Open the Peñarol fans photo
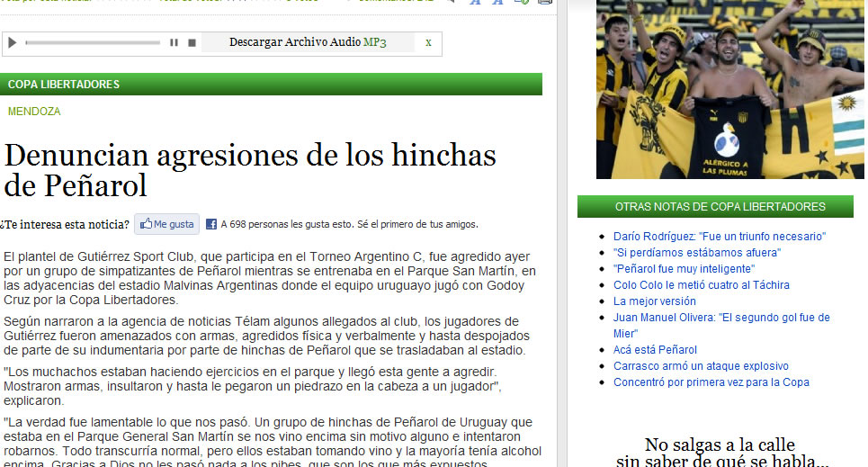The height and width of the screenshot is (467, 868). (729, 89)
